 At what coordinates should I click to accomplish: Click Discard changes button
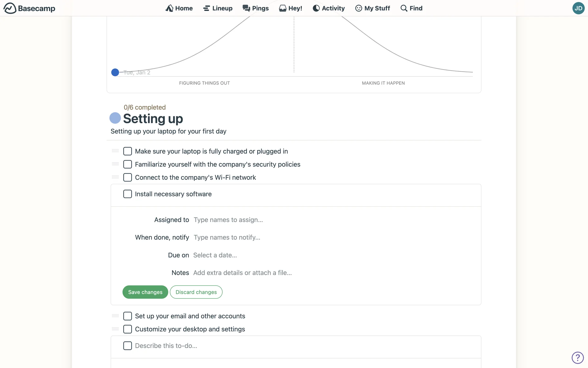pyautogui.click(x=196, y=292)
